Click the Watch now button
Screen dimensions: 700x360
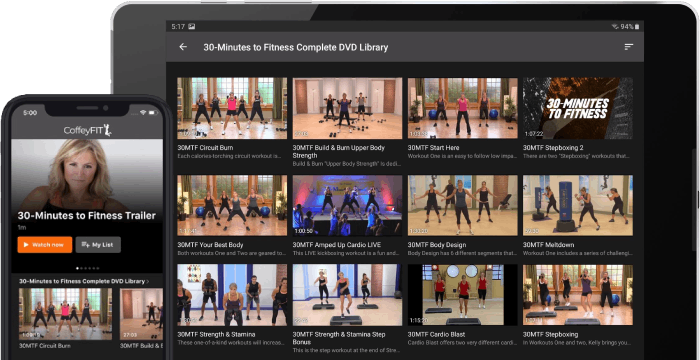coord(45,245)
